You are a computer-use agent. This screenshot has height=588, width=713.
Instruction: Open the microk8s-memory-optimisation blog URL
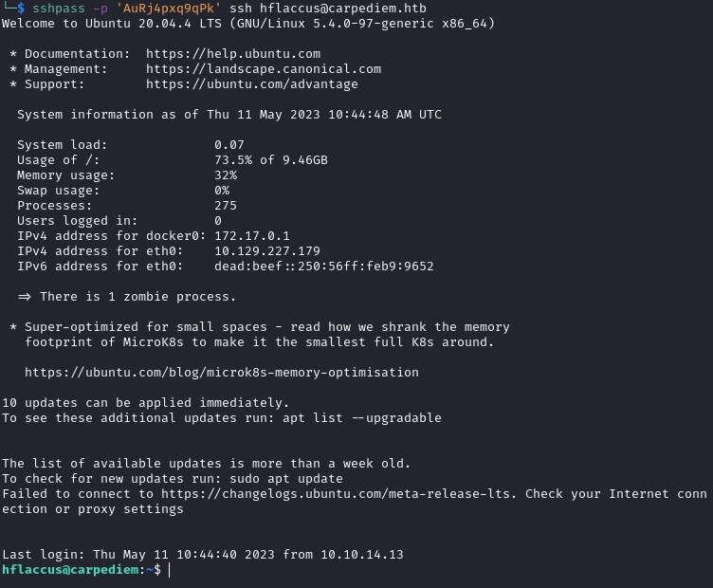[x=222, y=373]
